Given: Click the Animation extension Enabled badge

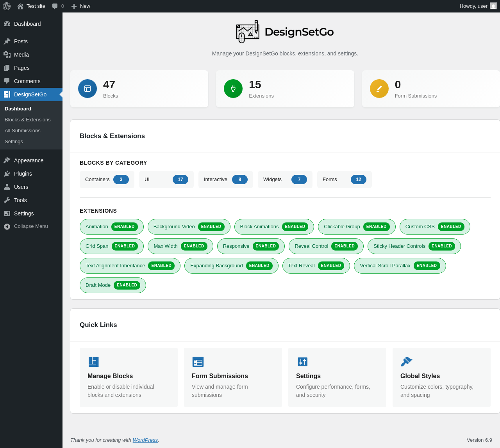Looking at the screenshot, I should coord(124,227).
